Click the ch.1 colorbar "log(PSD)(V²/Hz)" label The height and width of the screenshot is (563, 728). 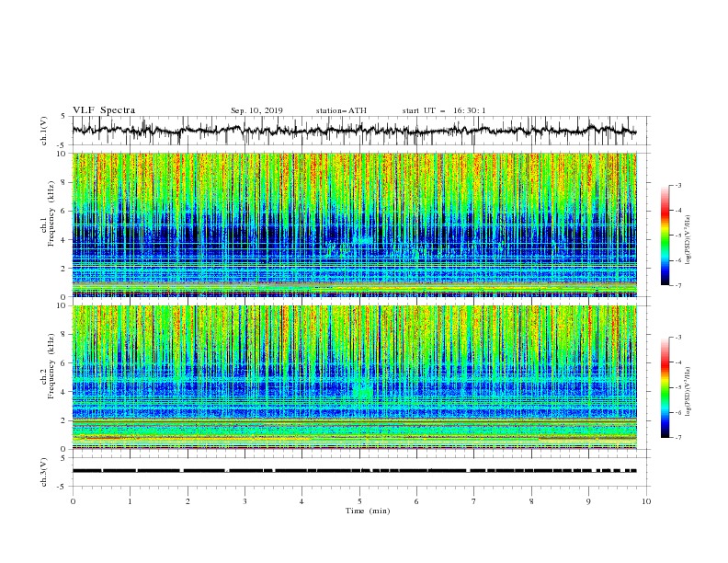point(688,240)
